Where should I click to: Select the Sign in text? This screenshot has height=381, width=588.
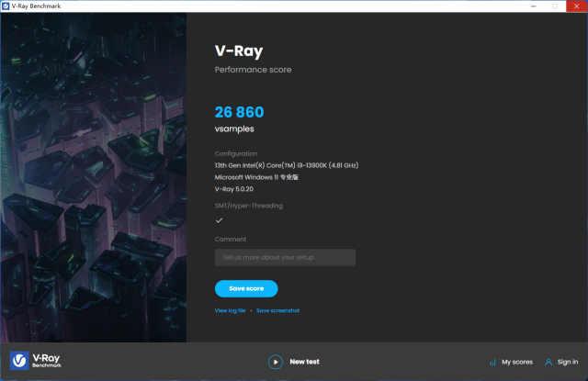pos(568,362)
